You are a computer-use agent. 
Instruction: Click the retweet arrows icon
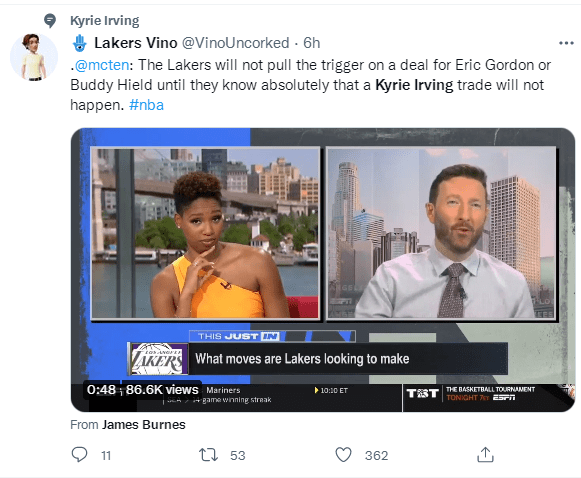pos(208,455)
